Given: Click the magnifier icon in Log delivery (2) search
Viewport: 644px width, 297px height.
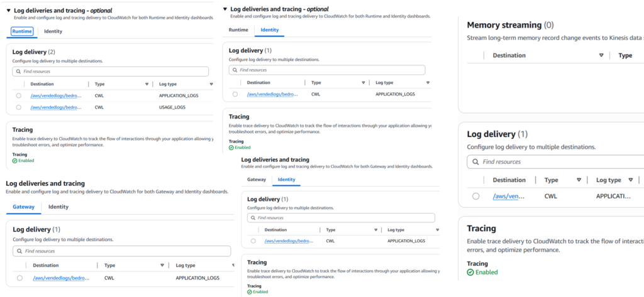Looking at the screenshot, I should [x=18, y=72].
